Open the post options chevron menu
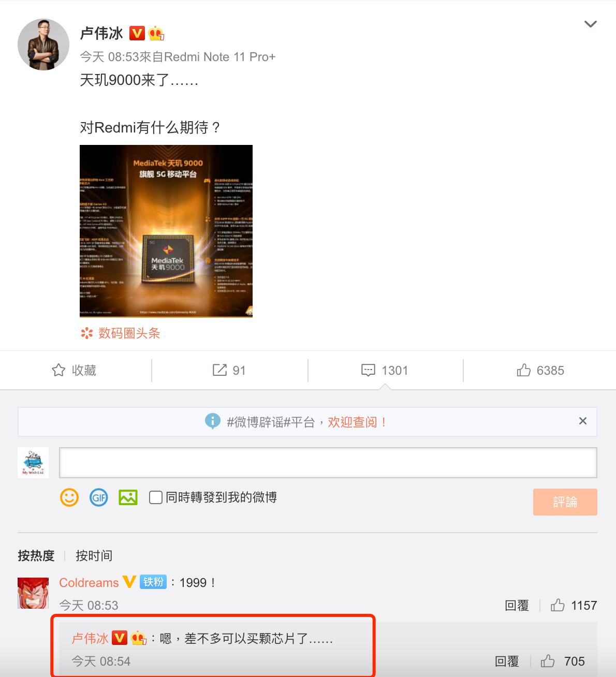This screenshot has height=677, width=616. click(590, 24)
